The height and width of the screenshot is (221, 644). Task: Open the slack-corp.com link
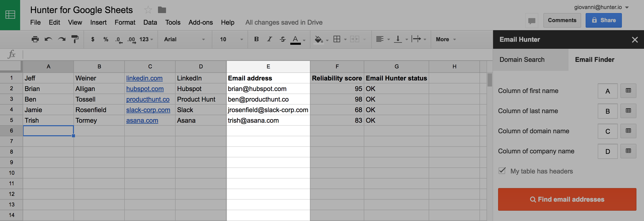pos(148,110)
